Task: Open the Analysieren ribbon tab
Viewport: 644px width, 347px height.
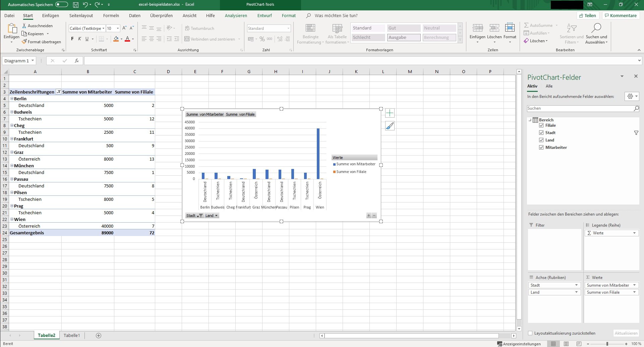Action: (x=236, y=16)
